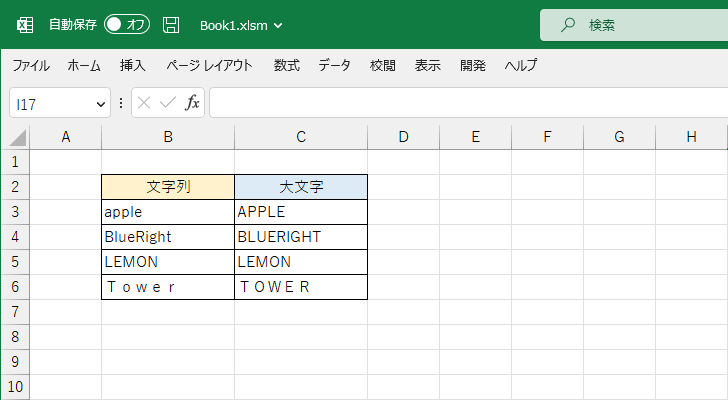
Task: Select the LEMON cell in column B
Action: (x=168, y=262)
